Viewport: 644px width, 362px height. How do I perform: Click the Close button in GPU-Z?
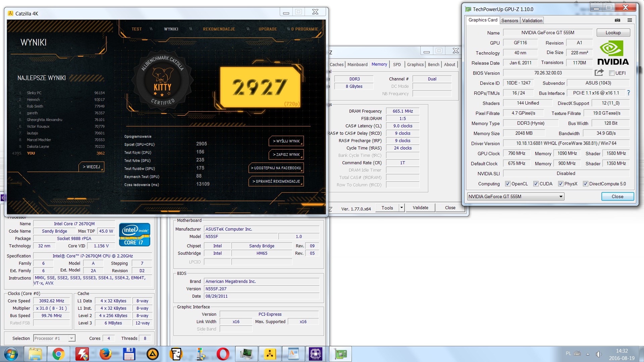(617, 196)
